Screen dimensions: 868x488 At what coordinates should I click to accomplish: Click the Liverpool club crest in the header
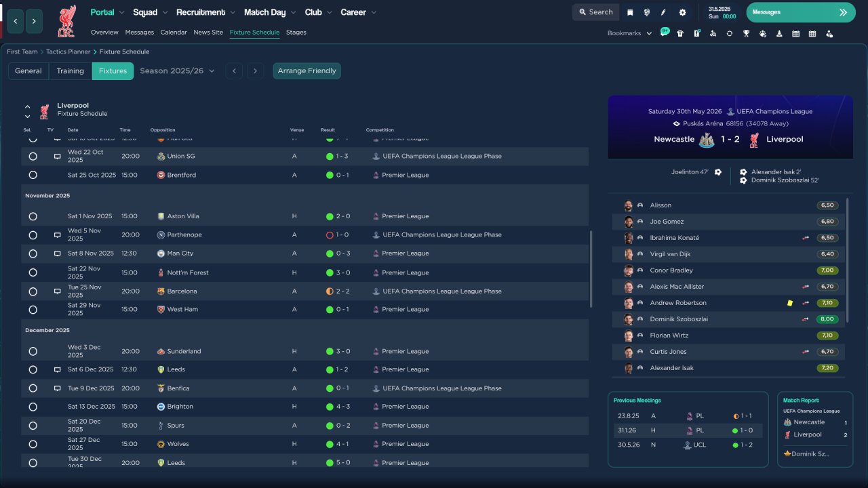[x=66, y=20]
